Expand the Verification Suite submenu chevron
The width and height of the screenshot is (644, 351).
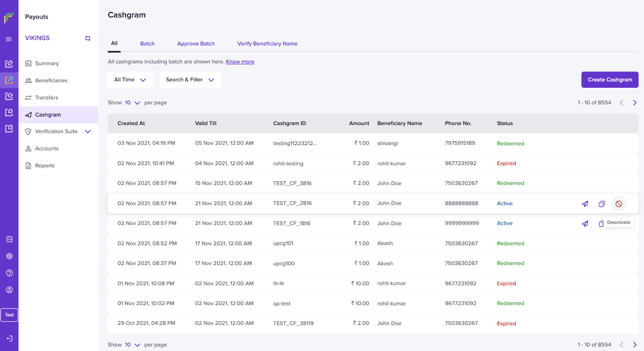click(x=88, y=131)
